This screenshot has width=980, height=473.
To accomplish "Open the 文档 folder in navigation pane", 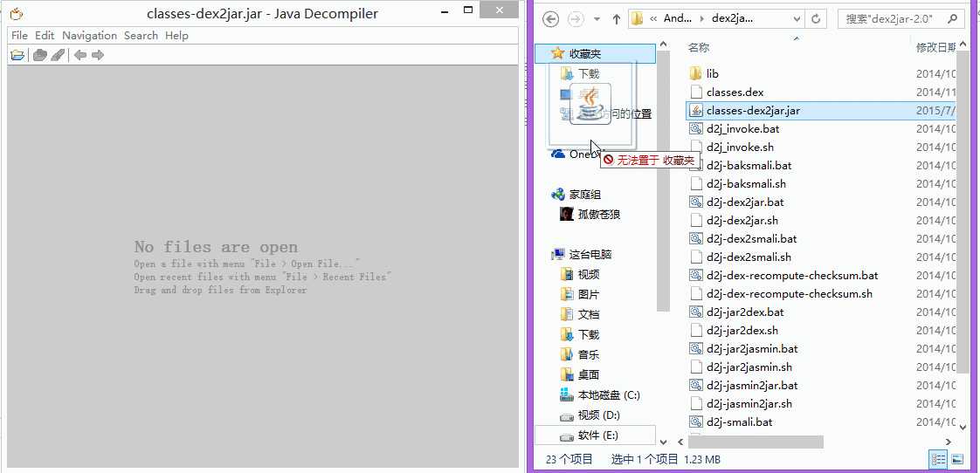I will tap(581, 314).
